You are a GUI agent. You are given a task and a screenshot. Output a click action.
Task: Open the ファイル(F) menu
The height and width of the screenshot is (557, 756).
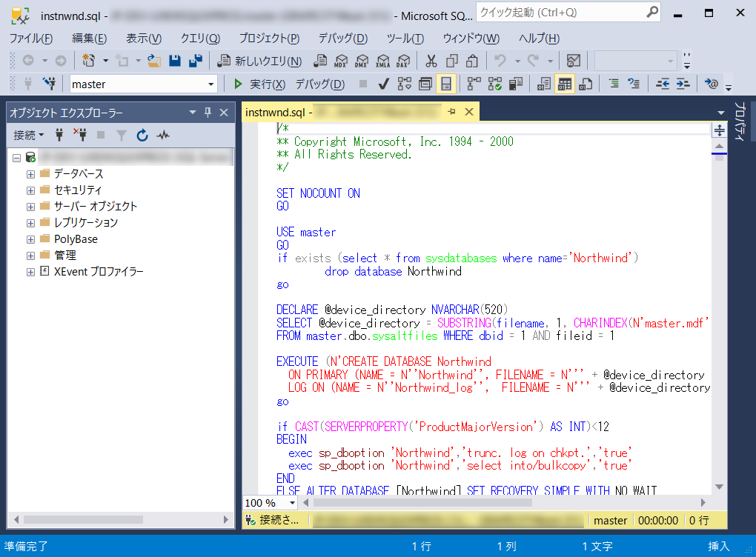[x=31, y=38]
